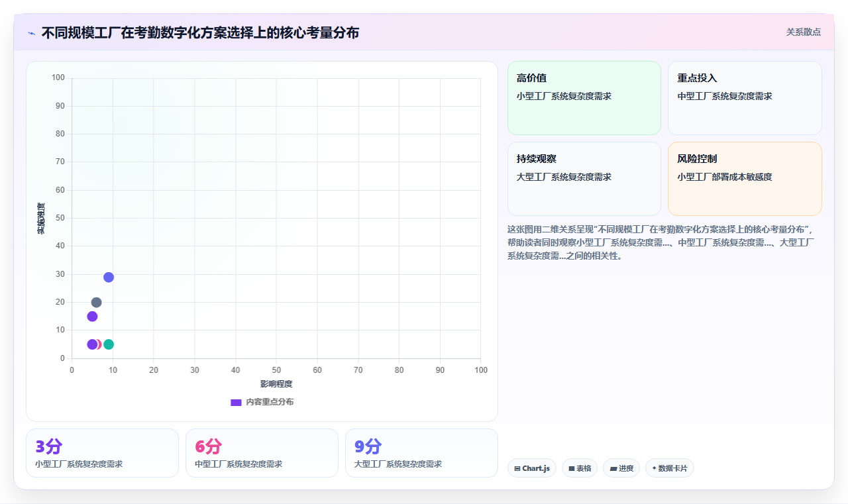Click the lightning icon beside the title
This screenshot has height=504, width=848.
tap(32, 32)
